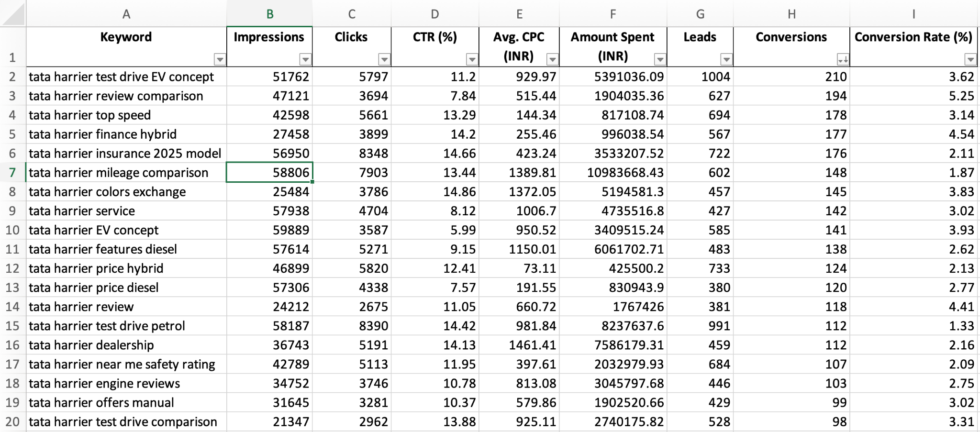Click the Leads value 1004 cell
Screen dimensions: 980x432
click(x=700, y=77)
